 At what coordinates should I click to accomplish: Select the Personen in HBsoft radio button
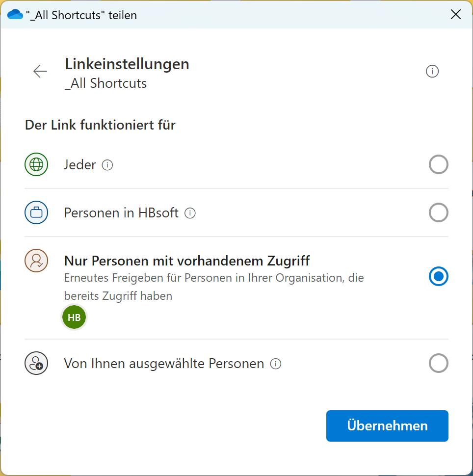tap(438, 213)
